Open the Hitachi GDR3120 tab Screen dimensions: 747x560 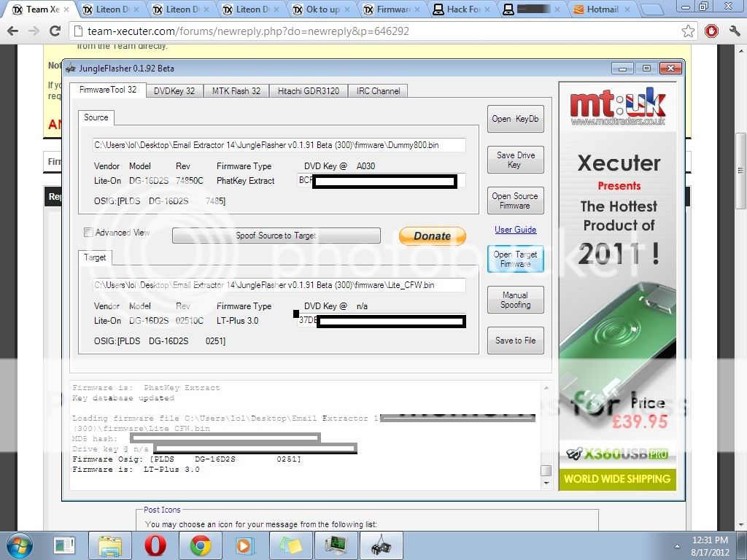point(309,91)
